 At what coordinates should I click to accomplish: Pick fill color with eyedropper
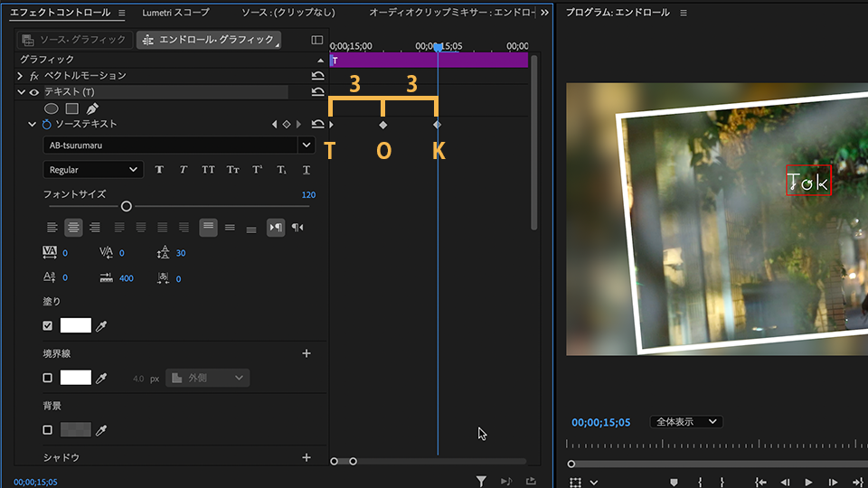click(x=101, y=326)
